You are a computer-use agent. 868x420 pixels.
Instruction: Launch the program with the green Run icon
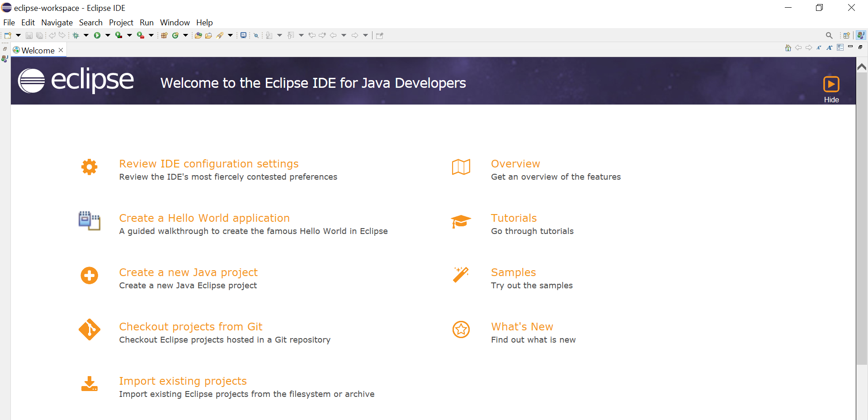pos(97,35)
